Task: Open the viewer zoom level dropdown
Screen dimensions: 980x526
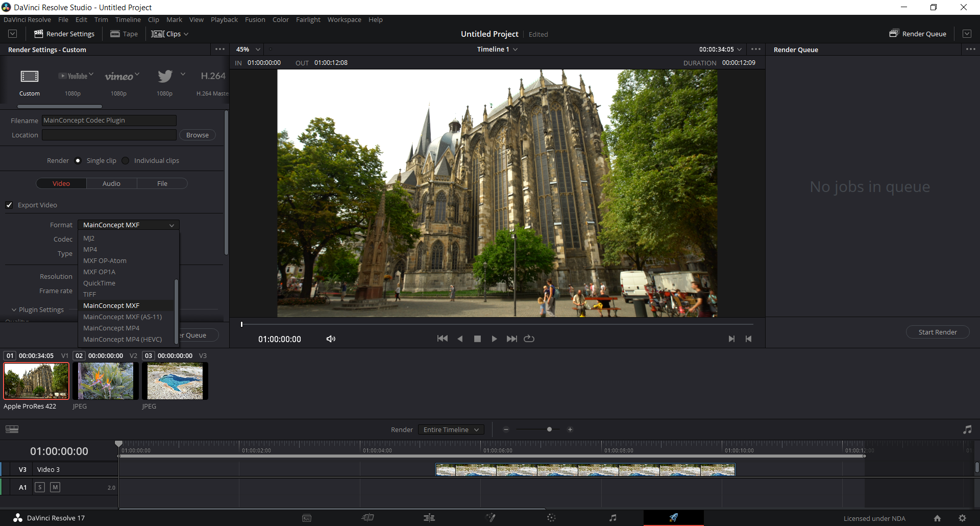Action: coord(247,49)
